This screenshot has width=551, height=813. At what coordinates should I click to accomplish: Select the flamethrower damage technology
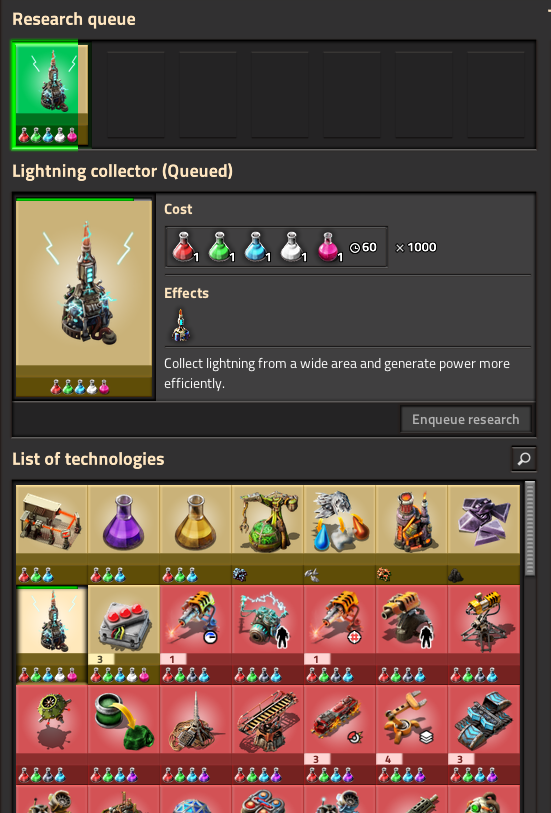click(340, 734)
